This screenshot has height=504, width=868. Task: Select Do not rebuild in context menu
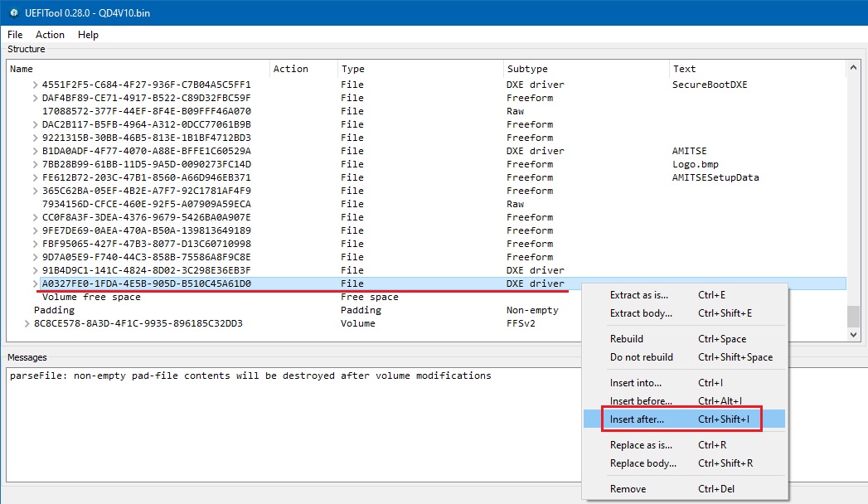(684, 356)
